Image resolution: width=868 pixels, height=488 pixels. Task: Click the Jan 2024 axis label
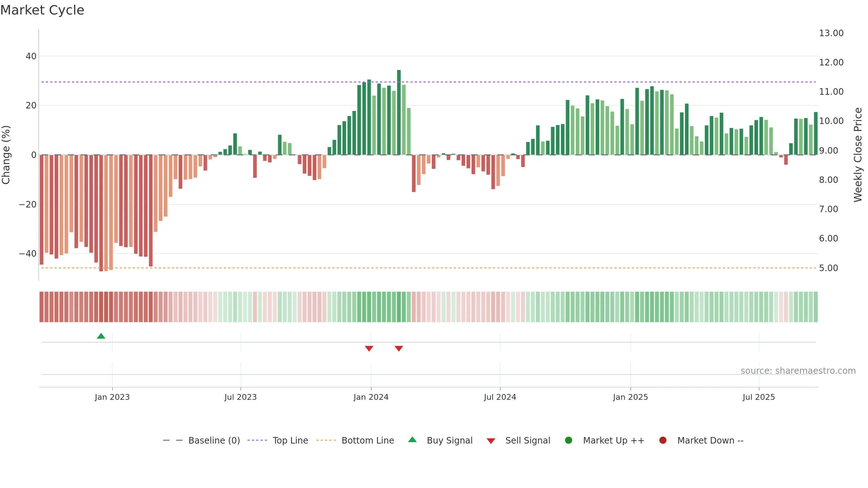[x=371, y=397]
